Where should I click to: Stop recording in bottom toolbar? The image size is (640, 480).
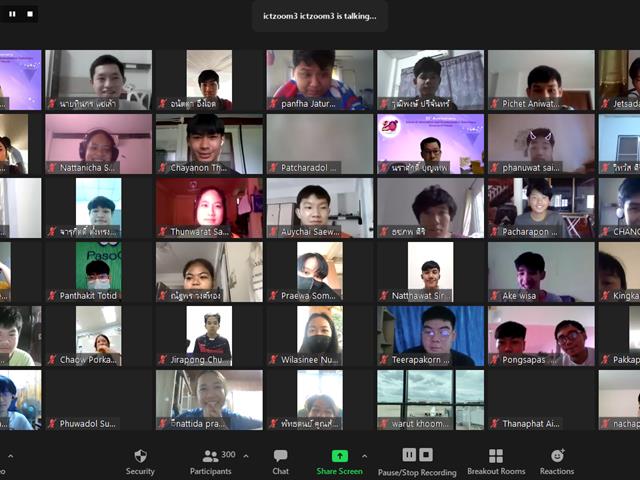426,454
